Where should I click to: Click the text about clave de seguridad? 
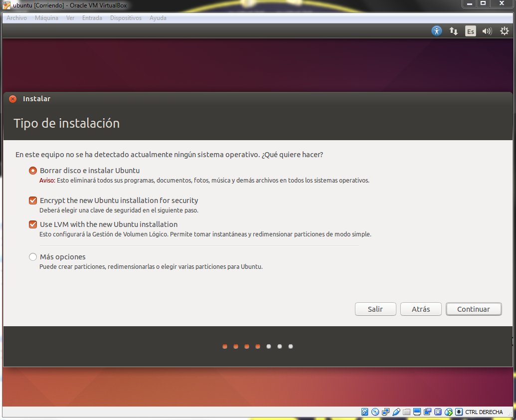point(119,210)
